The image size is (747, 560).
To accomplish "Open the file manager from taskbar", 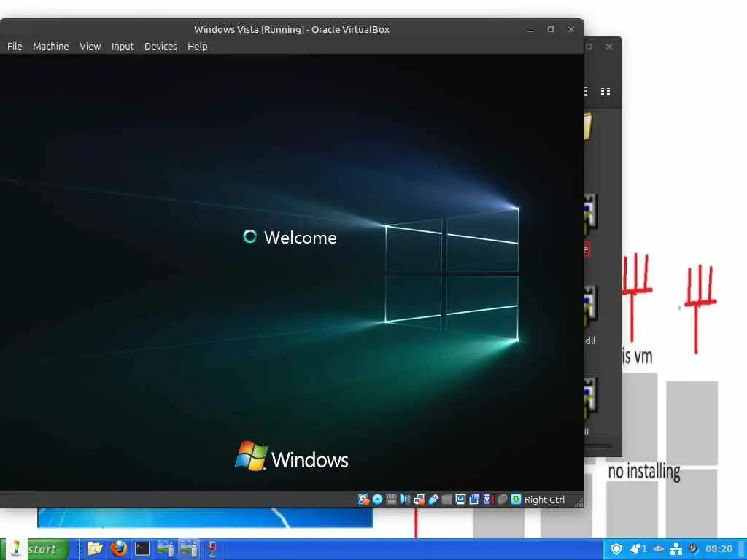I will (95, 549).
